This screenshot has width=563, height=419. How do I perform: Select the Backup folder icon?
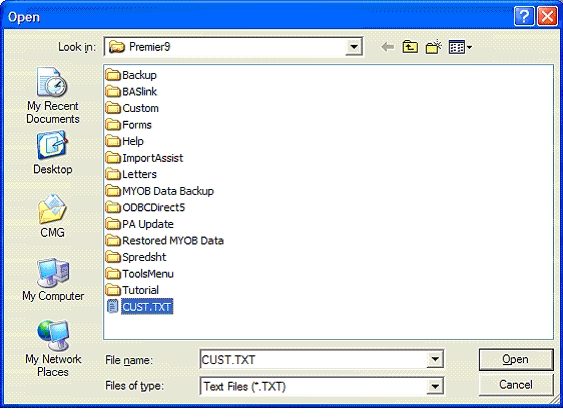point(113,75)
